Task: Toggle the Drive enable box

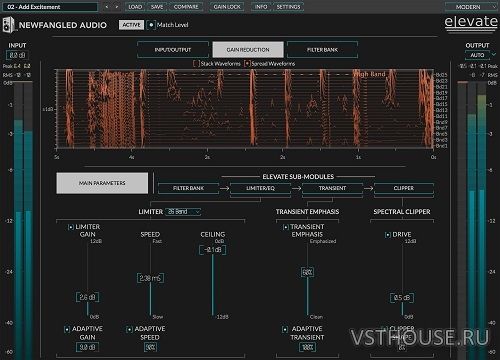Action: pyautogui.click(x=388, y=235)
